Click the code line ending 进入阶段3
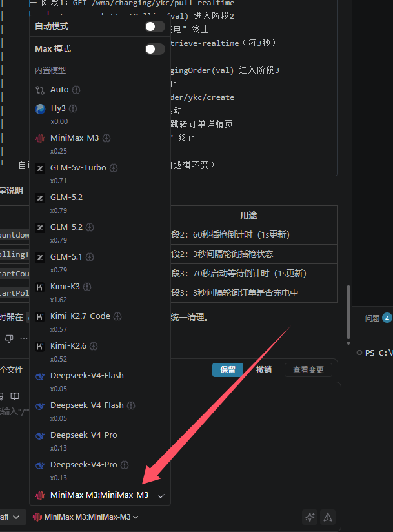393x532 pixels. [225, 70]
